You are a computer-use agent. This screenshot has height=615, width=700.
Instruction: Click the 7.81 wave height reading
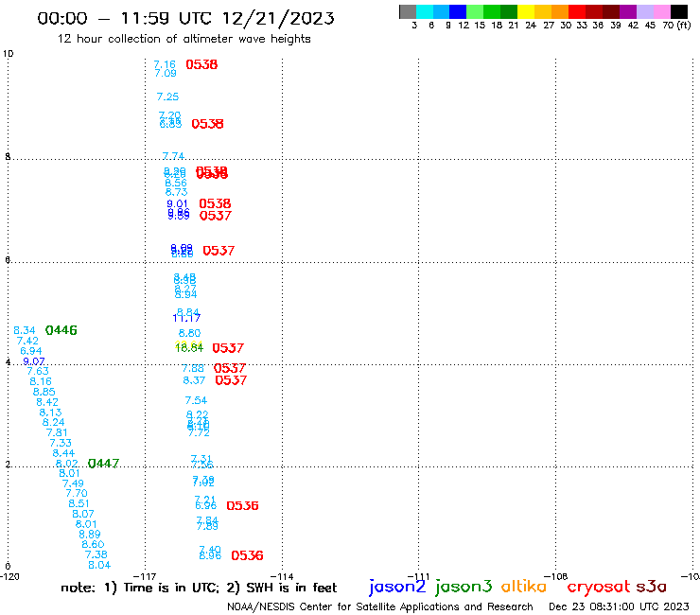point(57,432)
